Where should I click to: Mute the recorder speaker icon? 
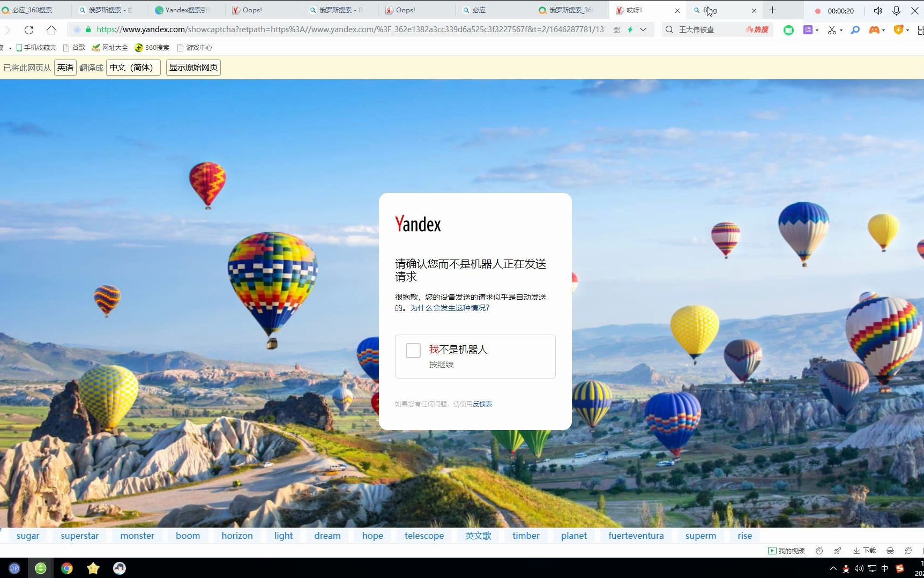pos(878,11)
